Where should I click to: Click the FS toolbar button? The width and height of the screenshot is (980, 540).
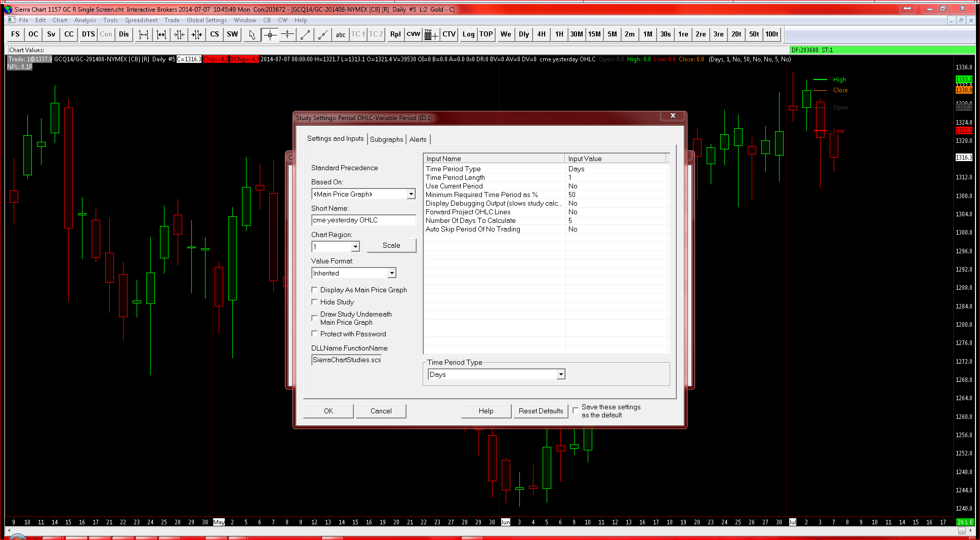click(16, 34)
